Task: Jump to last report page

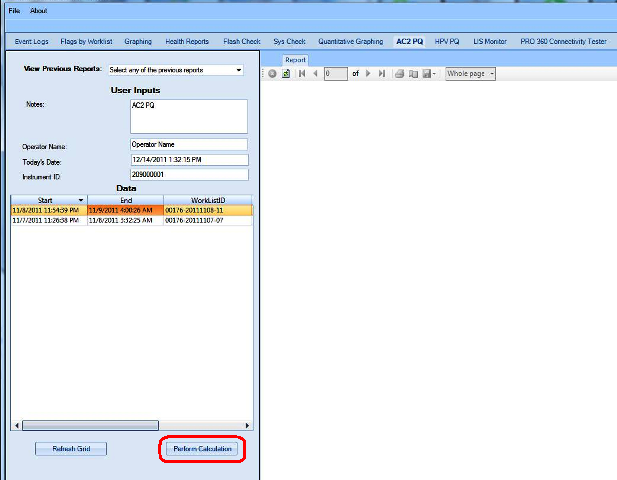Action: point(382,74)
